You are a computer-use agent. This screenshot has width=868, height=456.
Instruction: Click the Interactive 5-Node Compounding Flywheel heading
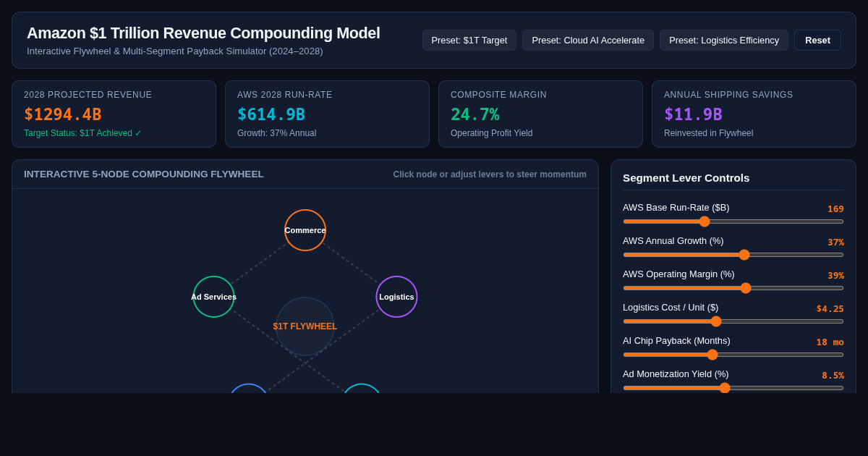click(x=144, y=174)
